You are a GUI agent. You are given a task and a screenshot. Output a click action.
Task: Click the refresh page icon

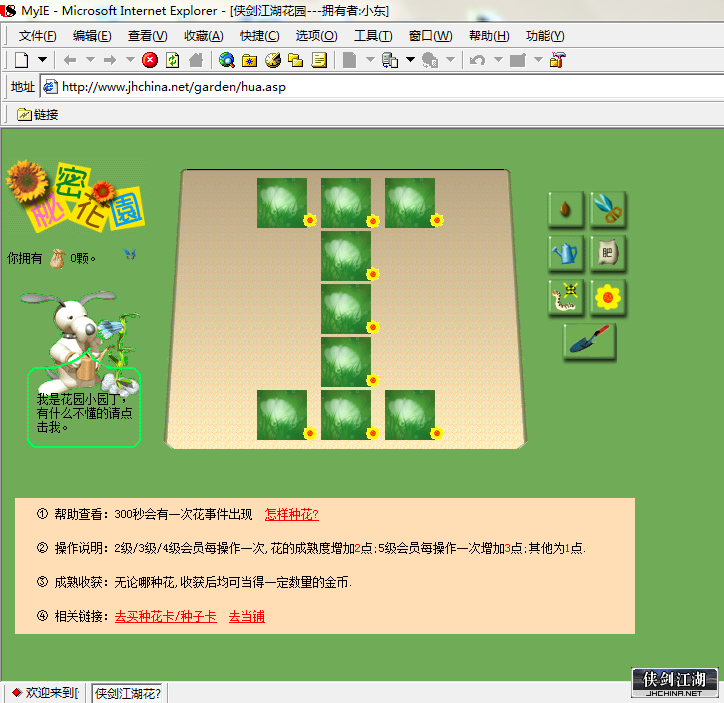click(x=173, y=60)
